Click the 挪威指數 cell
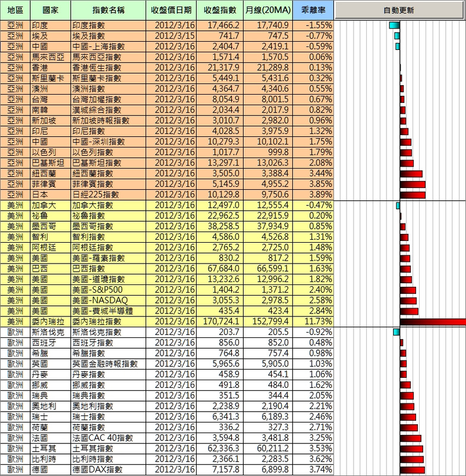Viewport: 466px width, 476px height. tap(108, 385)
